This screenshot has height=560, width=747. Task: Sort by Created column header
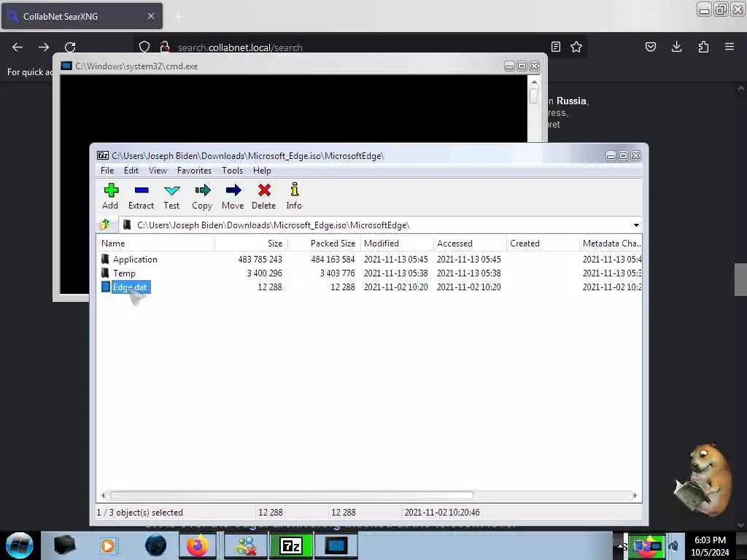[x=543, y=244]
